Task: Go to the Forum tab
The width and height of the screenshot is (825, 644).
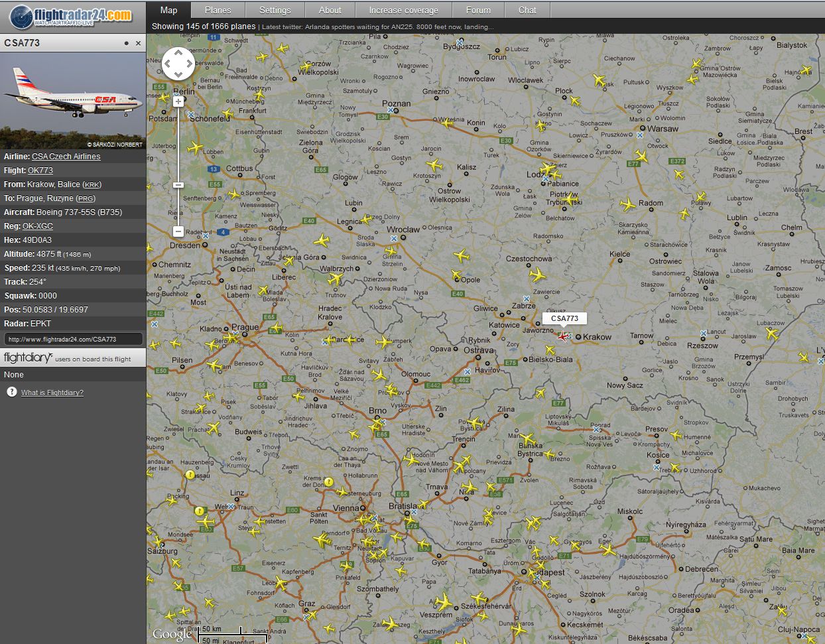Action: tap(478, 10)
